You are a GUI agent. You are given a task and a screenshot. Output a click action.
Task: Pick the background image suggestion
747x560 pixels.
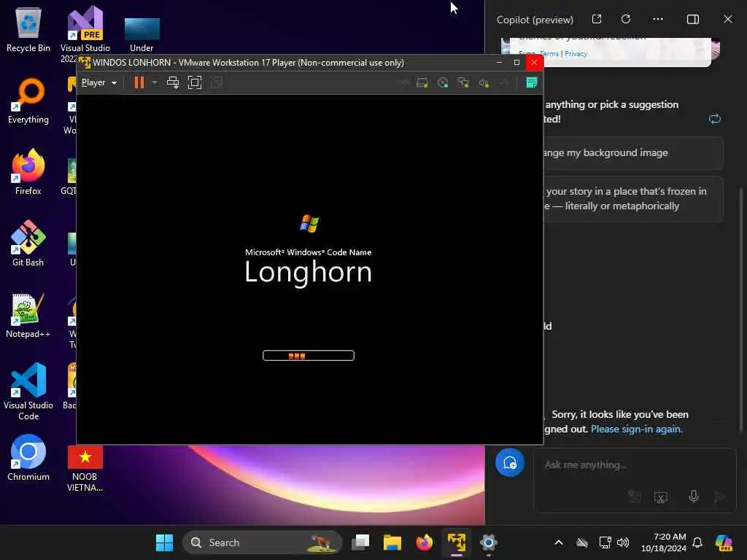[x=633, y=153]
